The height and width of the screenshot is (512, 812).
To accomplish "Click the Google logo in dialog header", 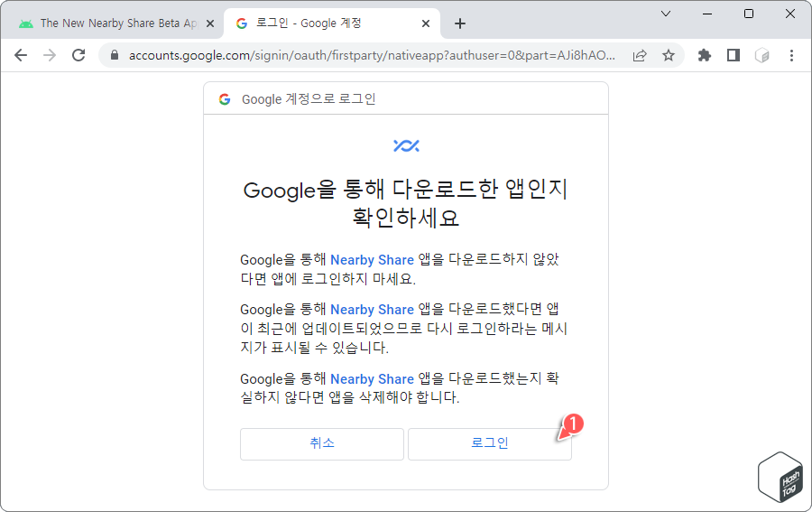I will pyautogui.click(x=225, y=99).
